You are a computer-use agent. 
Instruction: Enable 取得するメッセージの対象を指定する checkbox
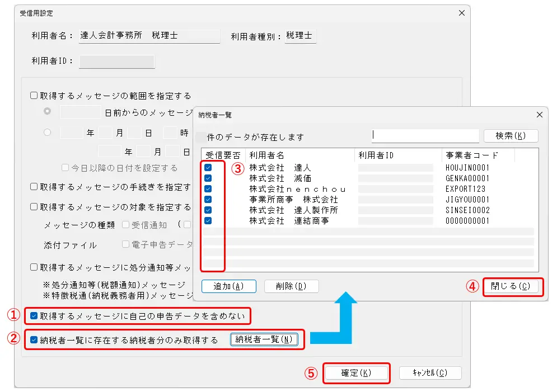tap(34, 207)
